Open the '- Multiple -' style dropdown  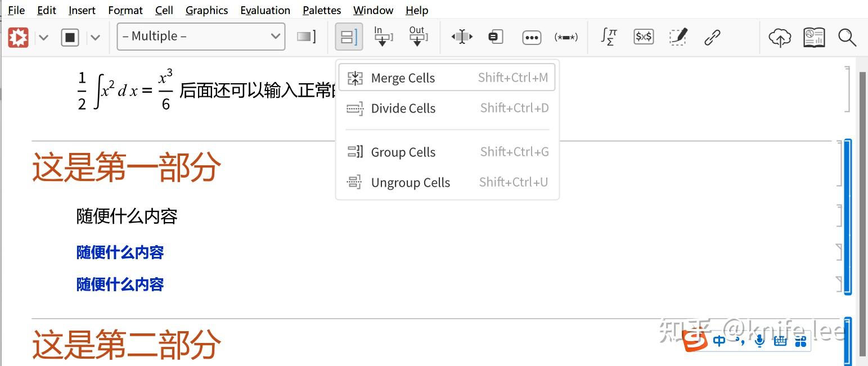pos(200,36)
